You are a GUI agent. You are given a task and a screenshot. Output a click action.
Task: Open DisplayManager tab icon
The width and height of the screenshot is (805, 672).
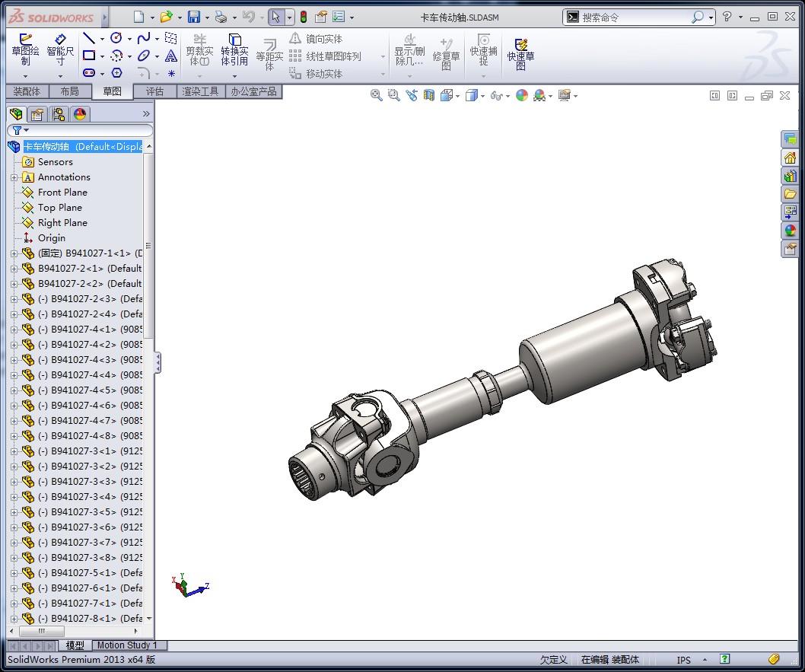coord(80,113)
